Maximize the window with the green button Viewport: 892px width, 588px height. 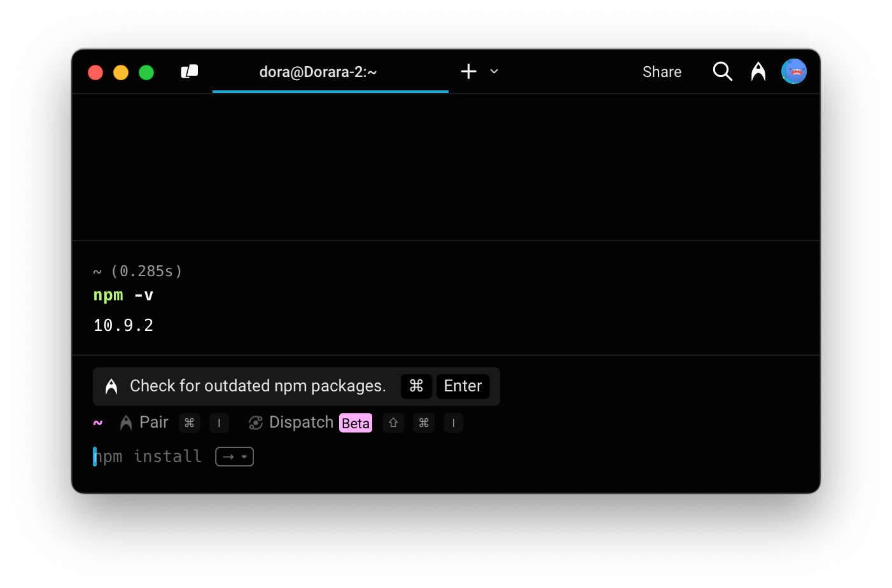(x=146, y=73)
